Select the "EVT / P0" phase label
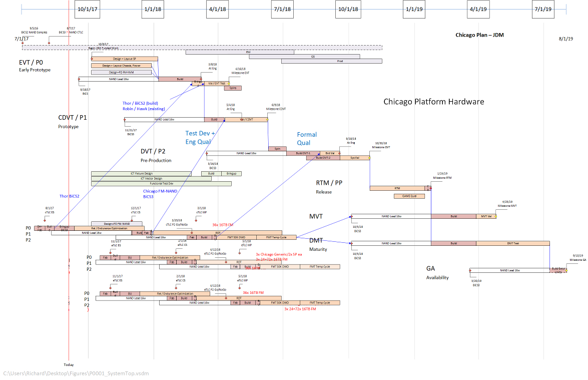The width and height of the screenshot is (588, 380). [x=31, y=62]
